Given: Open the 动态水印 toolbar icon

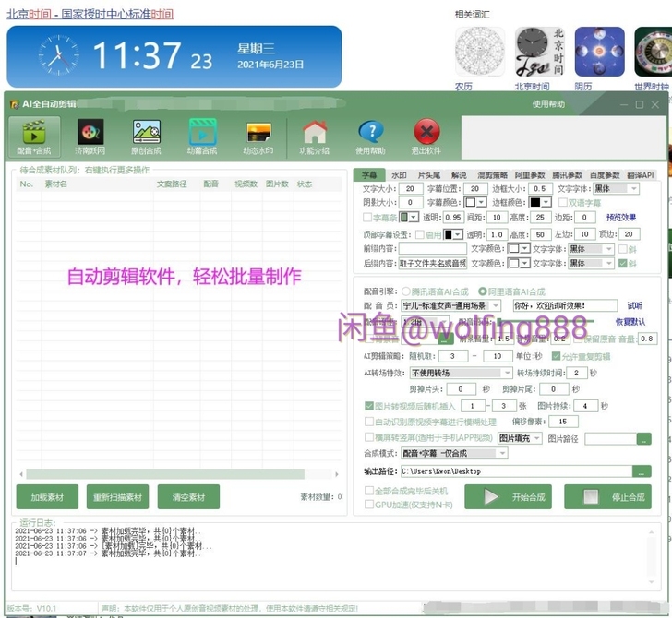Looking at the screenshot, I should 258,136.
